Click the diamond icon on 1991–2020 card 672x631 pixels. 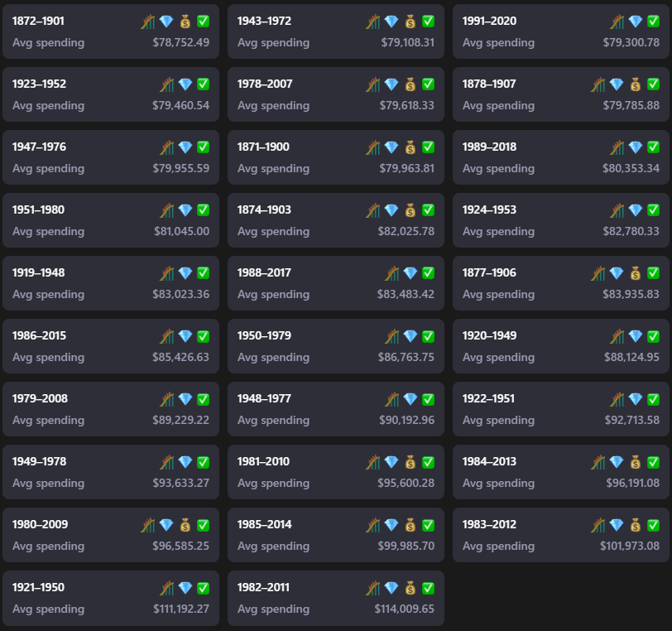tap(635, 22)
